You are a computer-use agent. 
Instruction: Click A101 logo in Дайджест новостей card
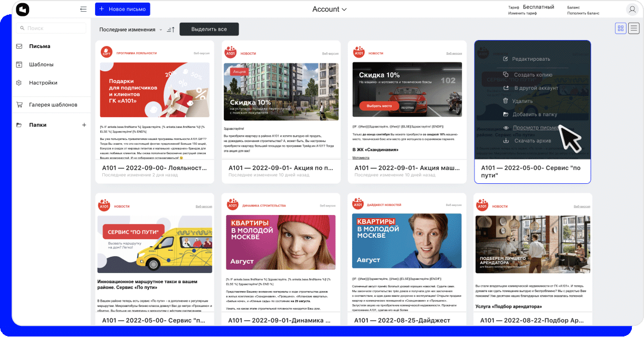coord(358,205)
